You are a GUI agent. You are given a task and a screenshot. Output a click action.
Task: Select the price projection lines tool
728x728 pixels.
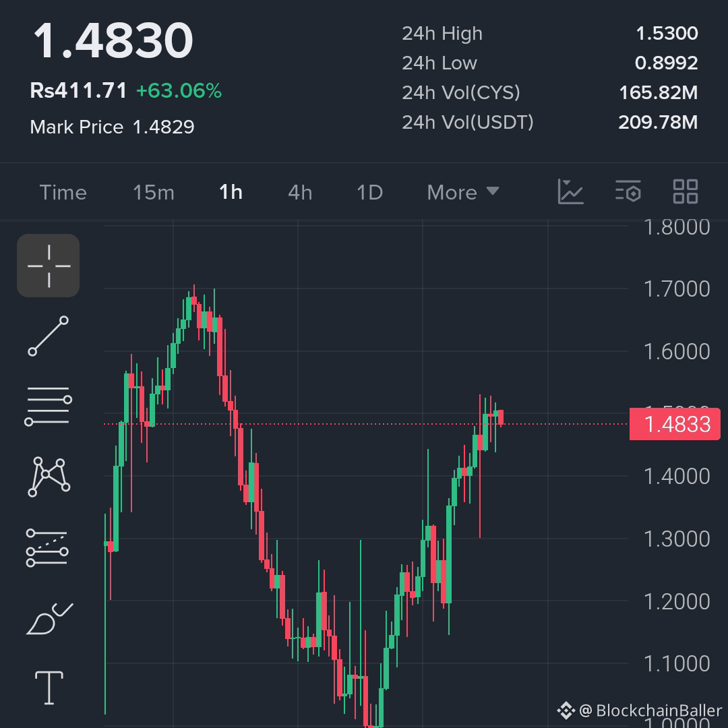(x=47, y=548)
